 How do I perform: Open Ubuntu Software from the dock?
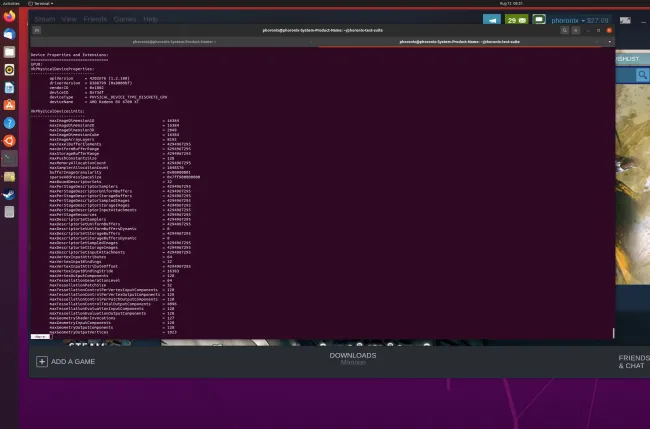pos(10,104)
